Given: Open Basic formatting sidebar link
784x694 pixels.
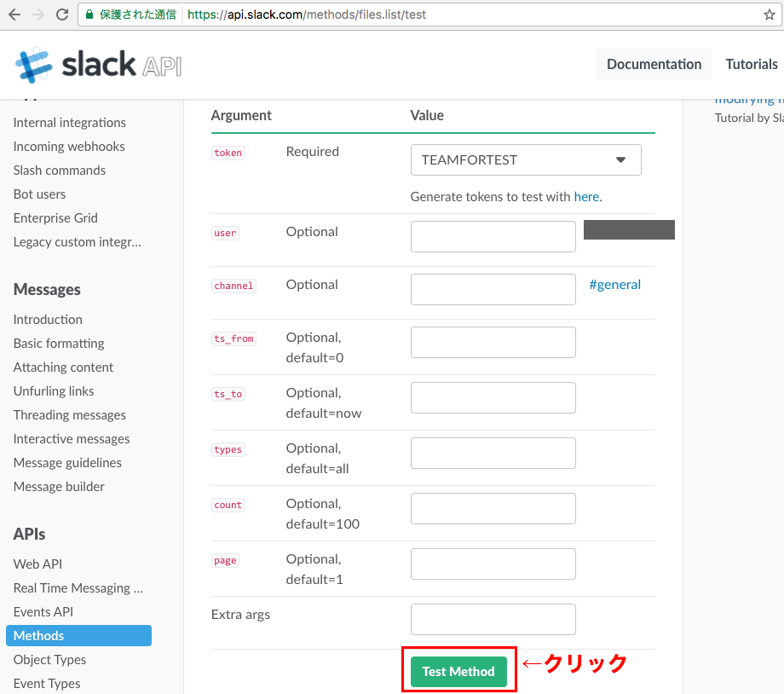Looking at the screenshot, I should coord(59,344).
